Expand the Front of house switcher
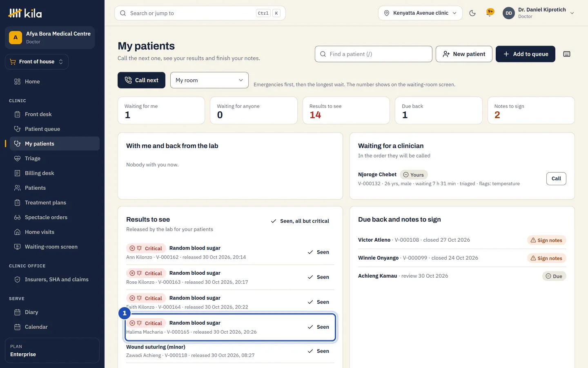 pyautogui.click(x=37, y=62)
